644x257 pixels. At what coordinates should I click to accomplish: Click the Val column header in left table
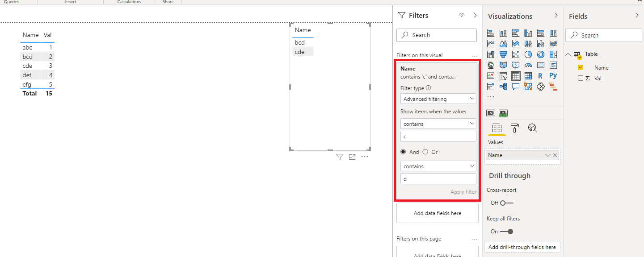click(x=48, y=35)
